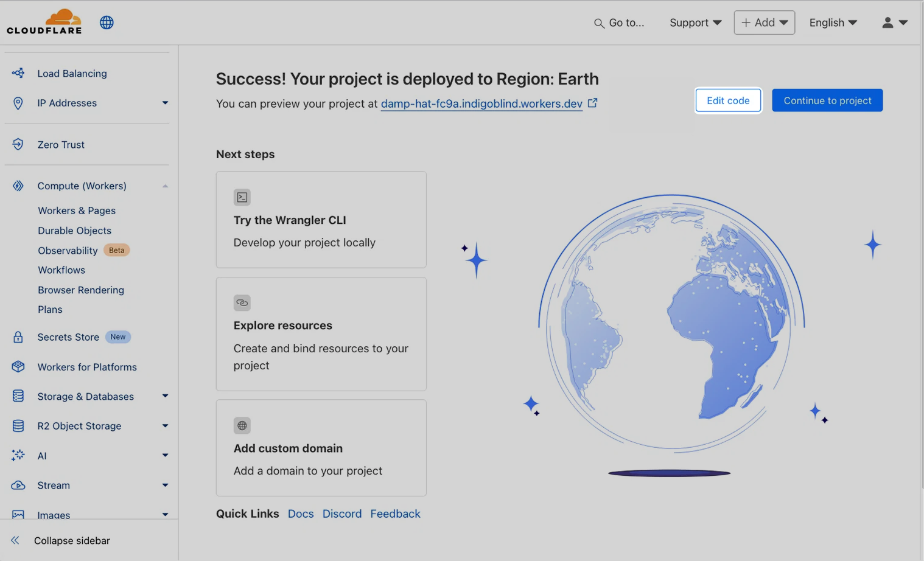This screenshot has height=561, width=924.
Task: Click the globe icon on the Add custom domain card
Action: coord(242,425)
